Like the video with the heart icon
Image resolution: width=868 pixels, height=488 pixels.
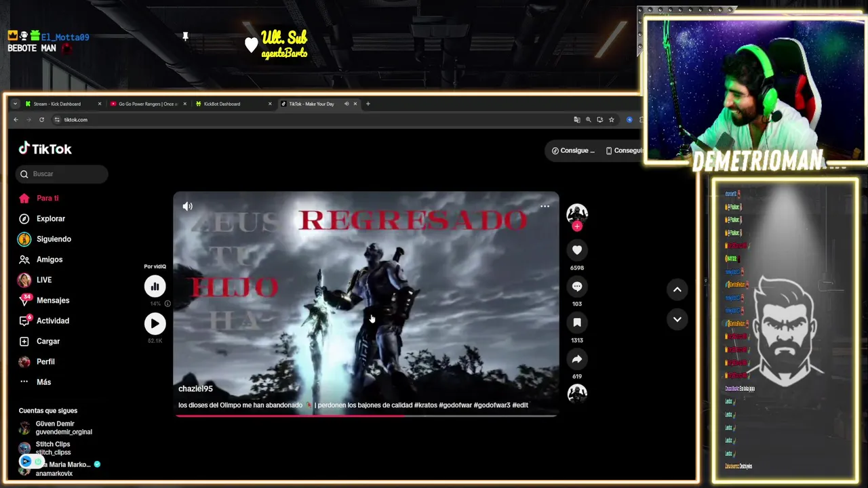577,250
